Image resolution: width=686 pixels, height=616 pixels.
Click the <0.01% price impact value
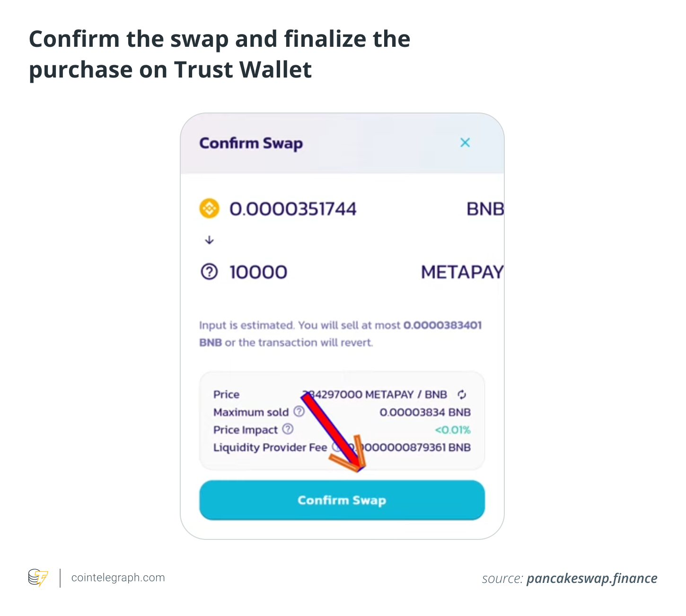coord(453,430)
